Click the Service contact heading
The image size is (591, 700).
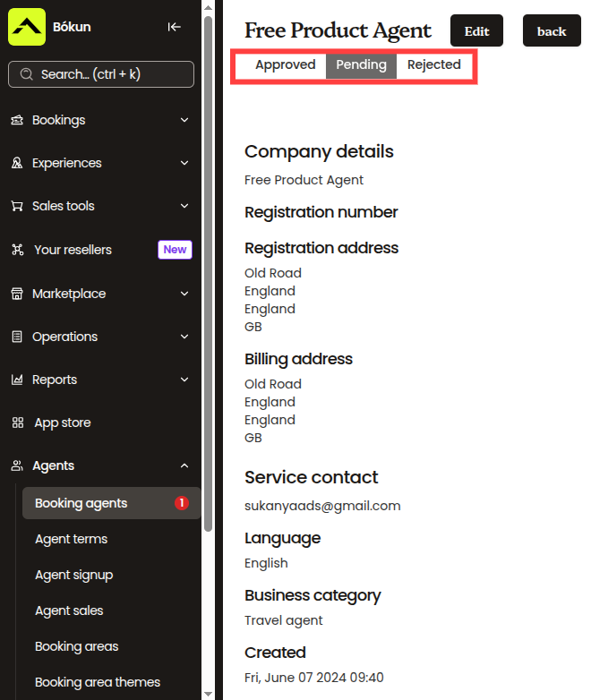coord(311,477)
